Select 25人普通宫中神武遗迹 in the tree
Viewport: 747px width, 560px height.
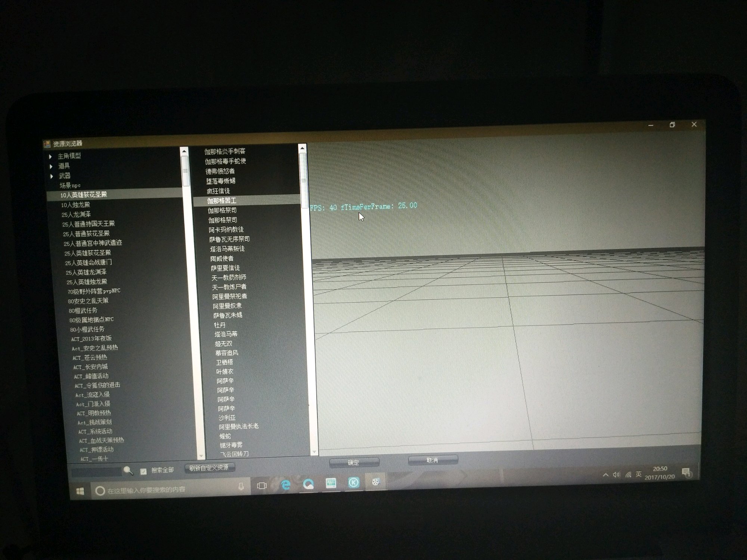click(x=93, y=243)
